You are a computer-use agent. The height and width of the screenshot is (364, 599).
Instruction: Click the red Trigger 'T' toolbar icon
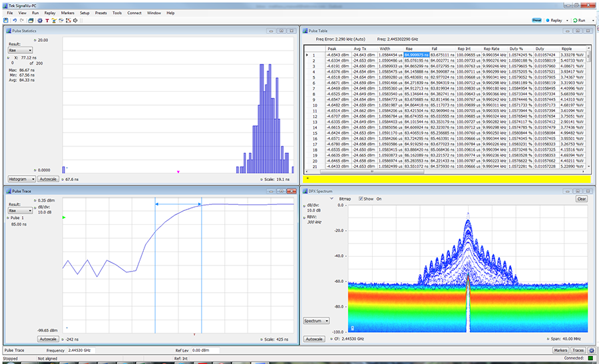coord(47,20)
